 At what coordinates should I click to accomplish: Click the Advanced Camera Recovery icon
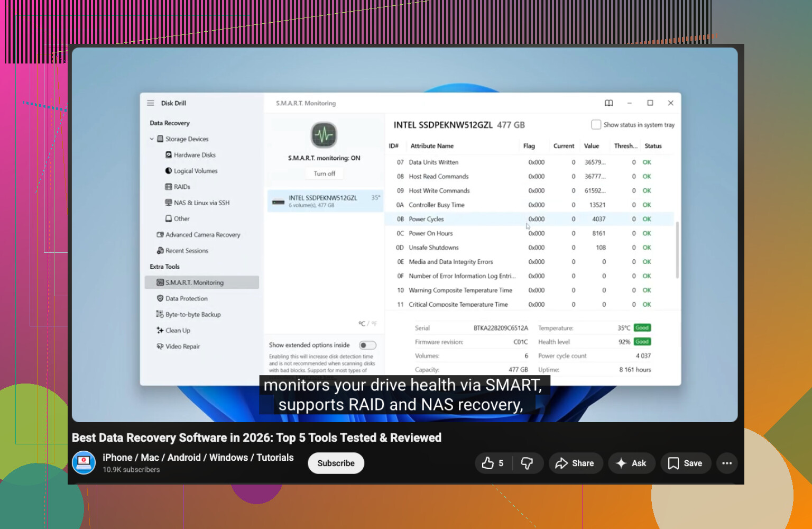(x=160, y=234)
